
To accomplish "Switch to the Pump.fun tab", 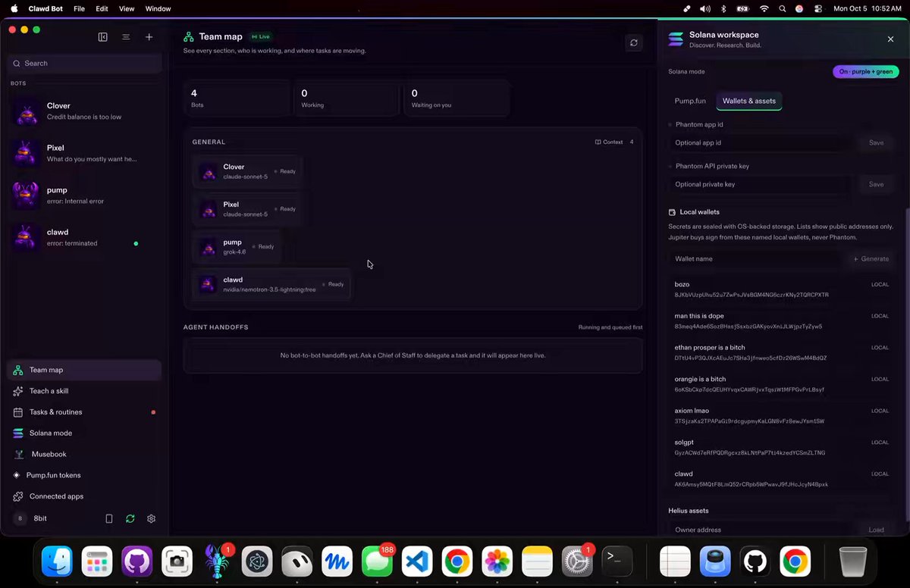I will [x=690, y=101].
